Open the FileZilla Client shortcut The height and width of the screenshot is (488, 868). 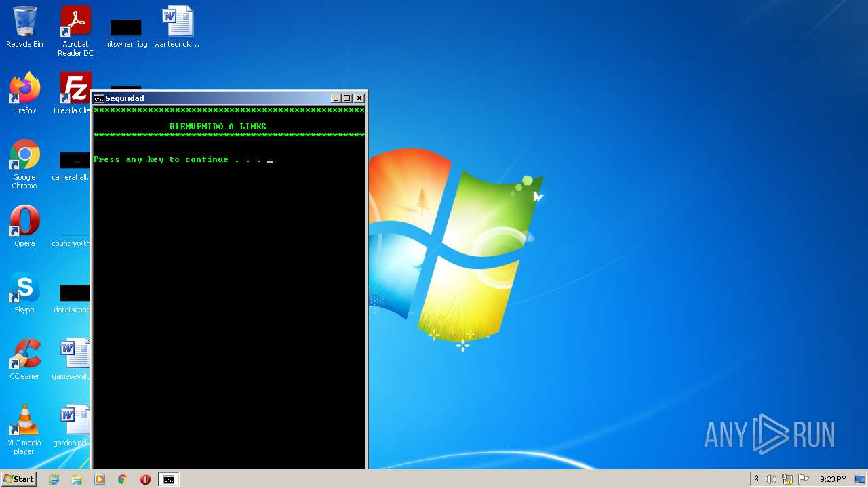coord(75,93)
